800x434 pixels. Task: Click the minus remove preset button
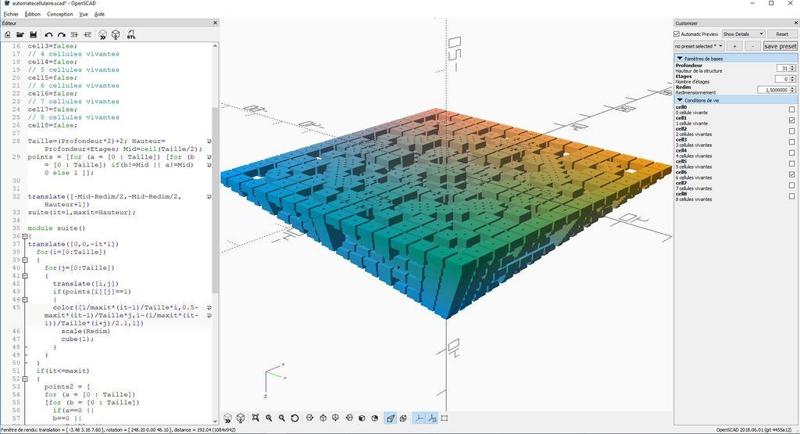click(752, 46)
